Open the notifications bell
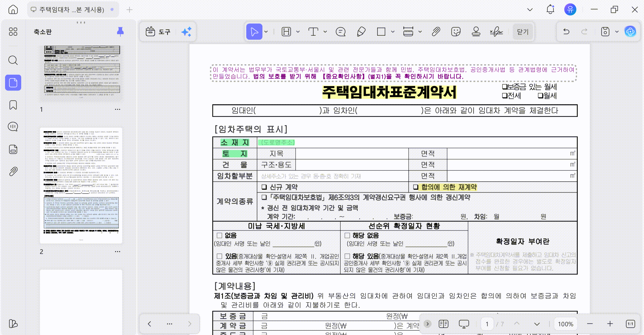This screenshot has width=644, height=335. point(550,9)
